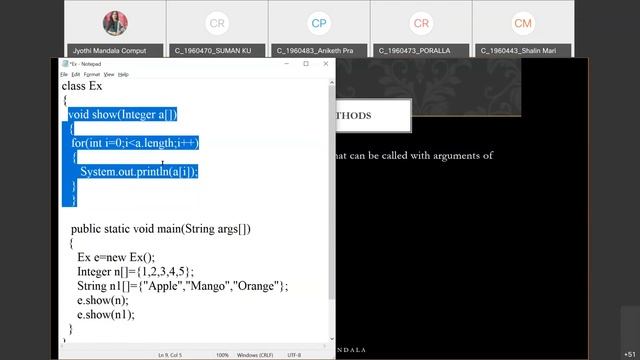Screen dimensions: 640x360
Task: Click the C_1960483_Aniketh Pra name label
Action: pos(319,51)
